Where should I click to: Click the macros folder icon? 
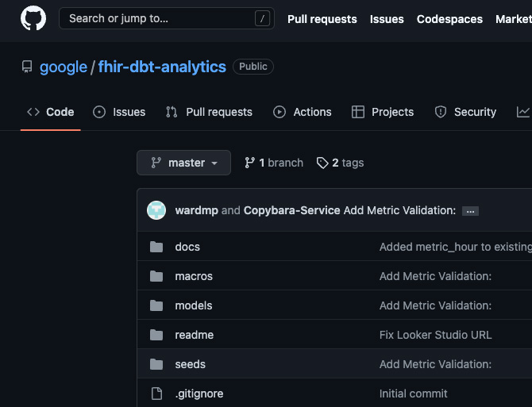[x=156, y=276]
